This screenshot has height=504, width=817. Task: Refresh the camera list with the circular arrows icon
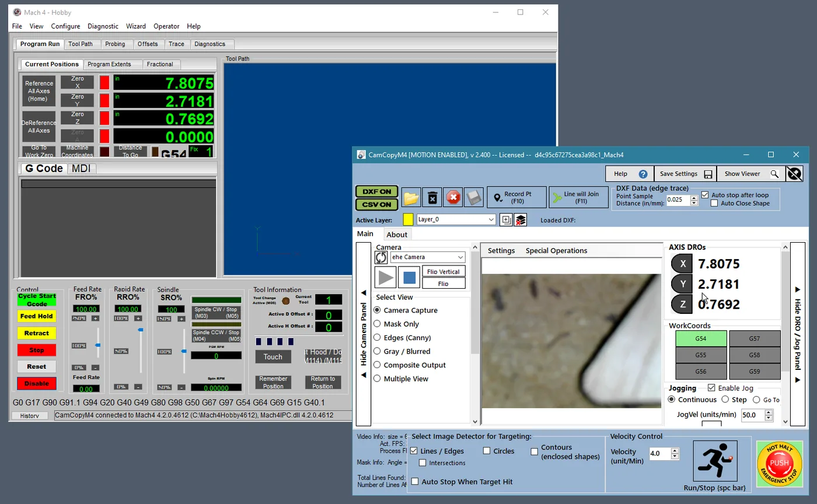coord(381,257)
